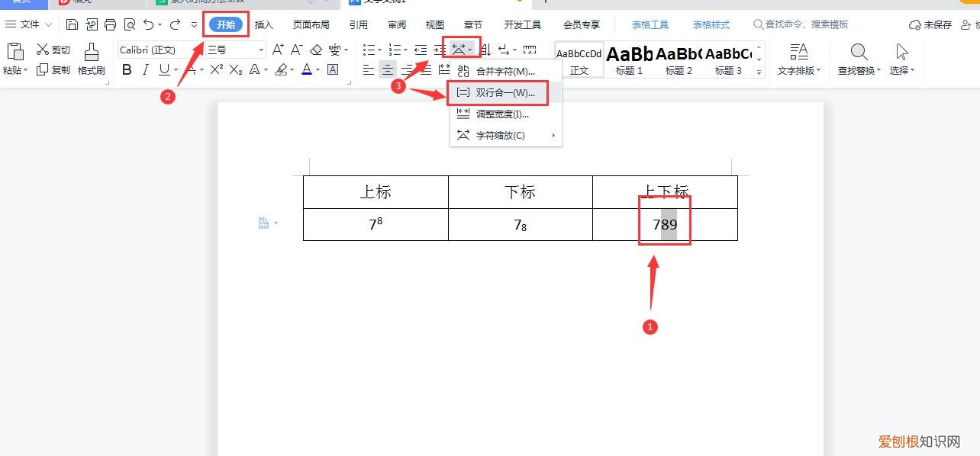
Task: Open the font color picker dropdown
Action: [x=317, y=69]
